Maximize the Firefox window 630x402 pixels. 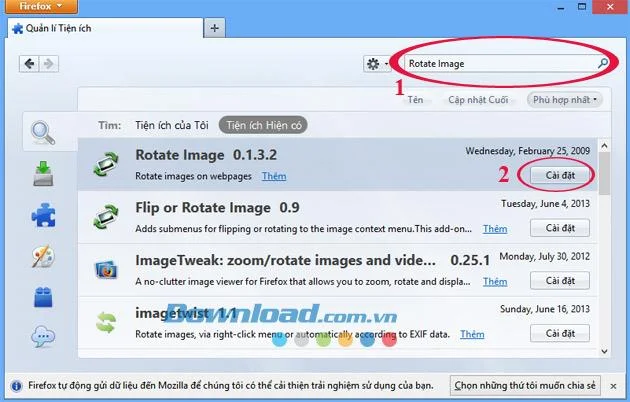tap(582, 7)
